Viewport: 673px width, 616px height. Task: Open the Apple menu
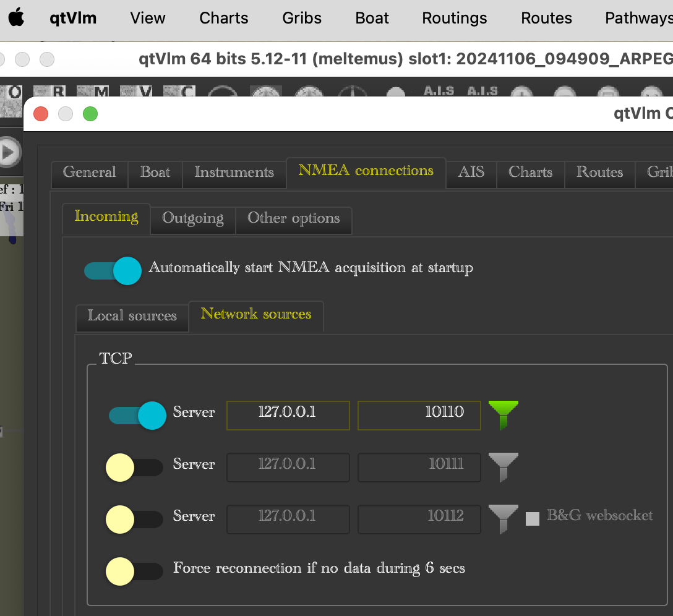point(16,18)
